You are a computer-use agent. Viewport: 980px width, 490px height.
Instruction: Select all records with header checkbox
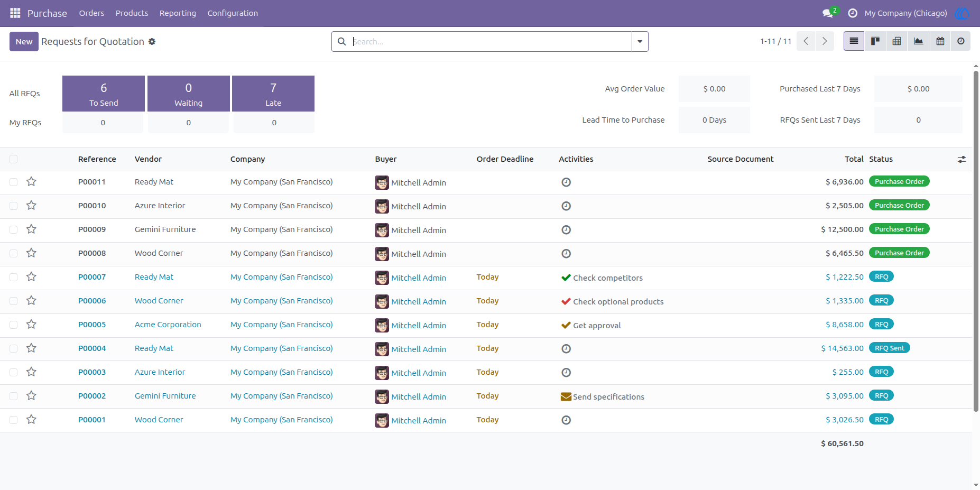14,159
